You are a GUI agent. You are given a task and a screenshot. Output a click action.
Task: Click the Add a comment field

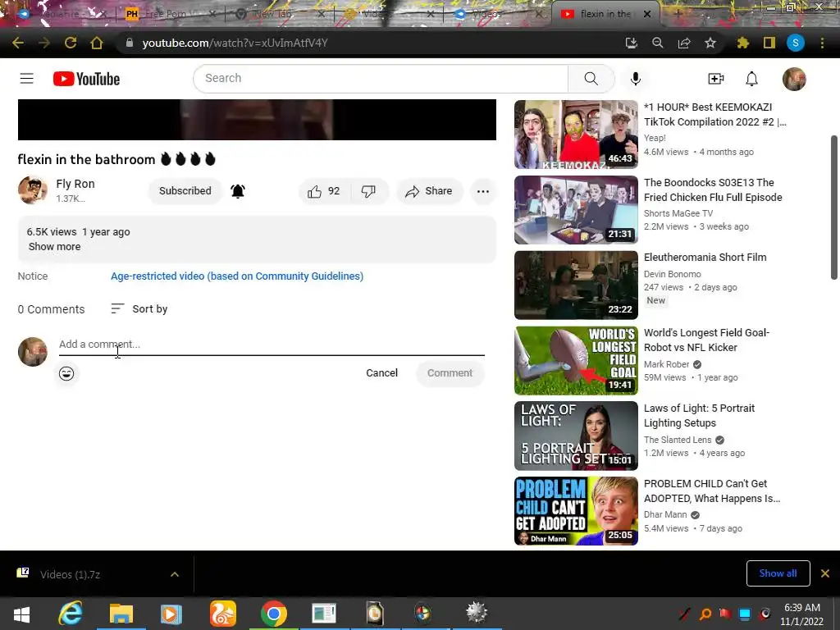pyautogui.click(x=272, y=345)
